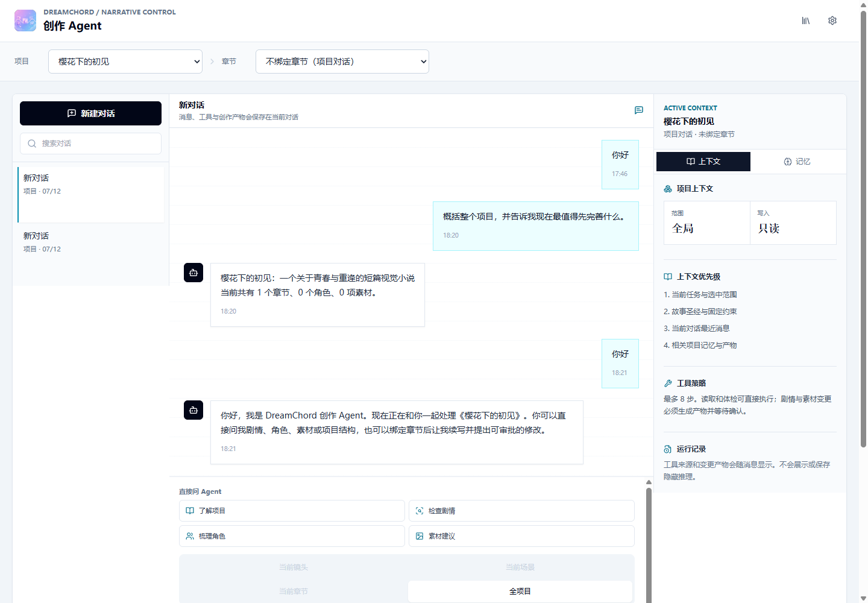The height and width of the screenshot is (603, 868).
Task: Switch to the 记忆 tab
Action: pos(797,162)
